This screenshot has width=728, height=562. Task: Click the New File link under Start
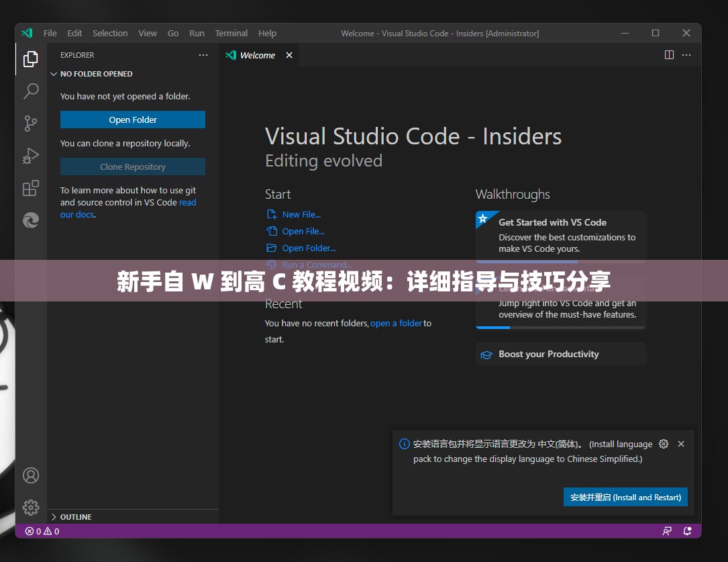point(301,215)
